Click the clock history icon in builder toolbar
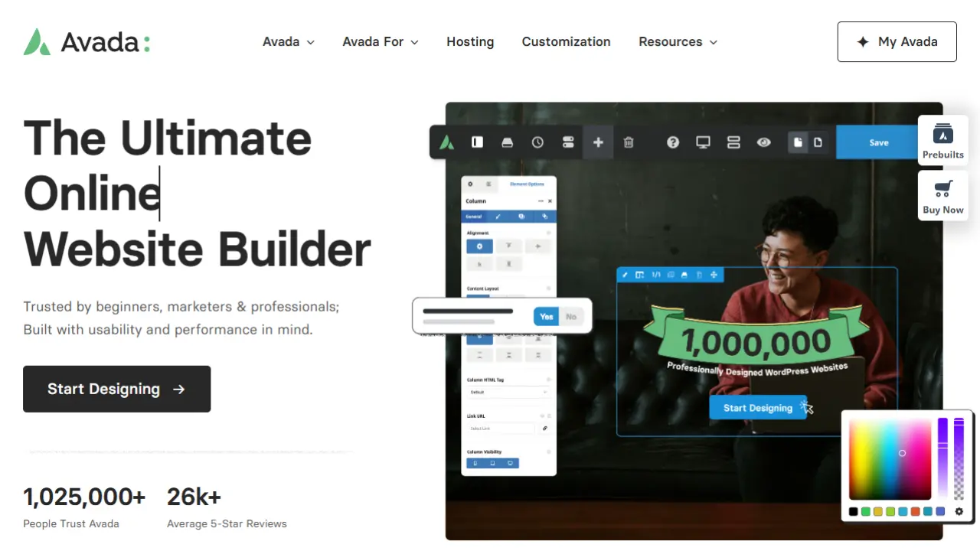The width and height of the screenshot is (980, 551). [x=537, y=142]
